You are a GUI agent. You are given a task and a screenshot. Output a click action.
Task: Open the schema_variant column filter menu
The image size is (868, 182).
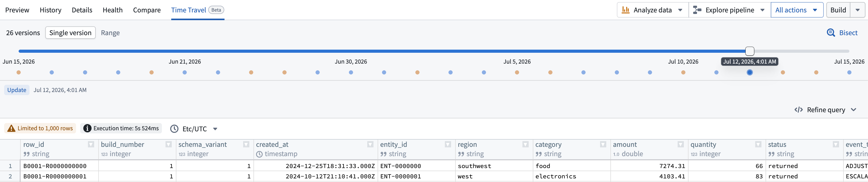[x=246, y=144]
